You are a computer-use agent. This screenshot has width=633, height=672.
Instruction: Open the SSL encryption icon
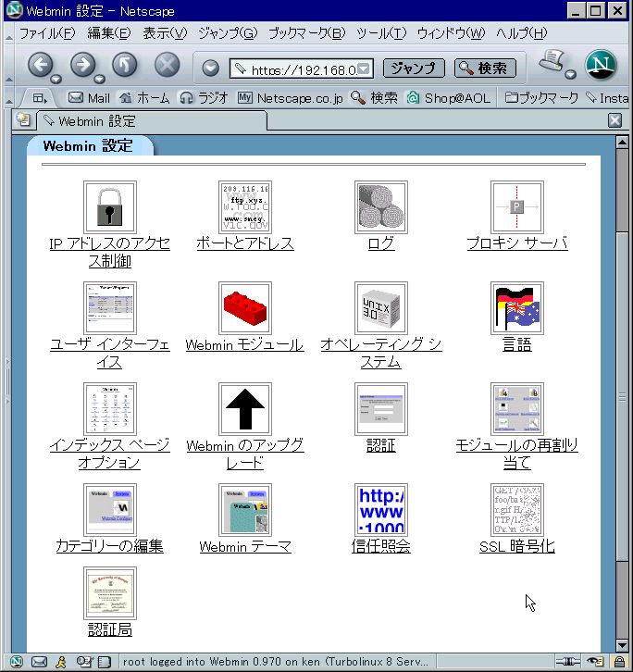516,509
